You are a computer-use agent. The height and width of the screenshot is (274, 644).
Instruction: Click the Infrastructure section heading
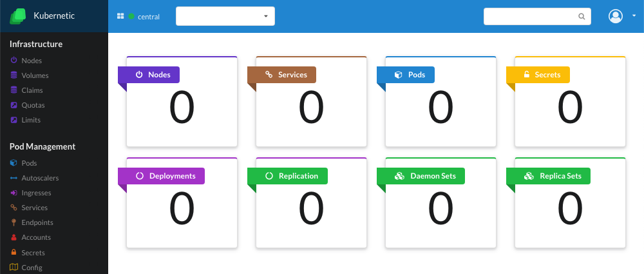point(36,44)
